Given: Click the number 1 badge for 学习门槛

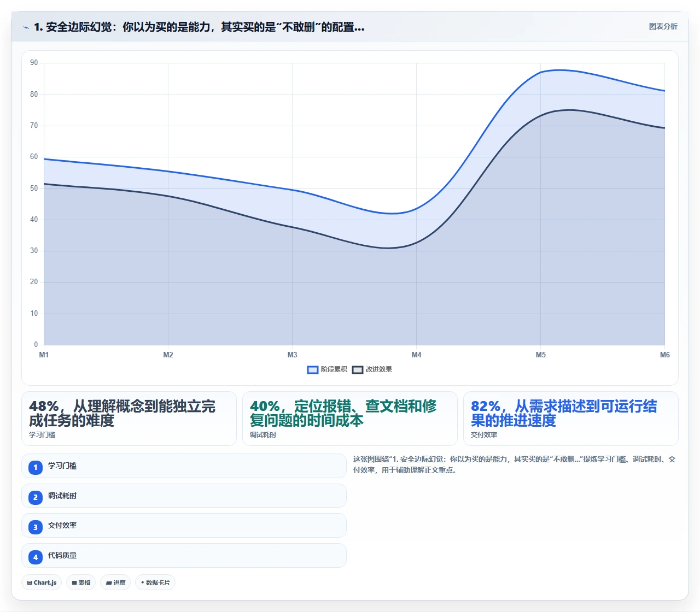Looking at the screenshot, I should point(36,467).
